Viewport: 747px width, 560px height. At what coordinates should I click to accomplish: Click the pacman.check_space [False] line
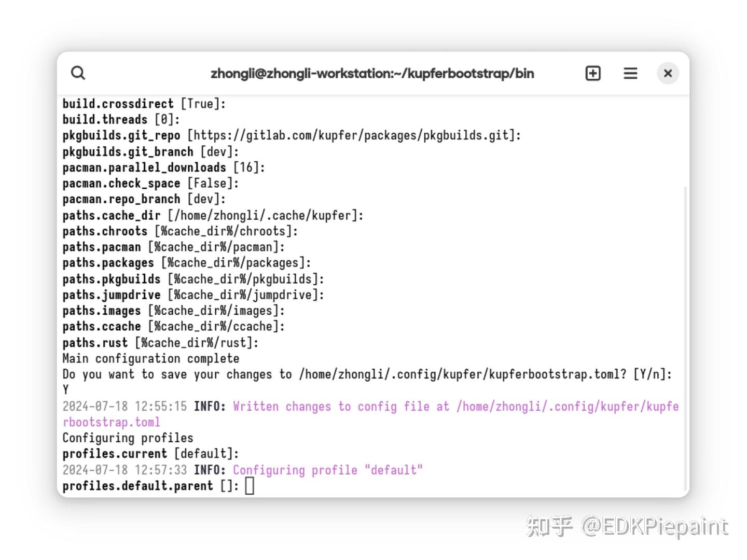(x=151, y=184)
